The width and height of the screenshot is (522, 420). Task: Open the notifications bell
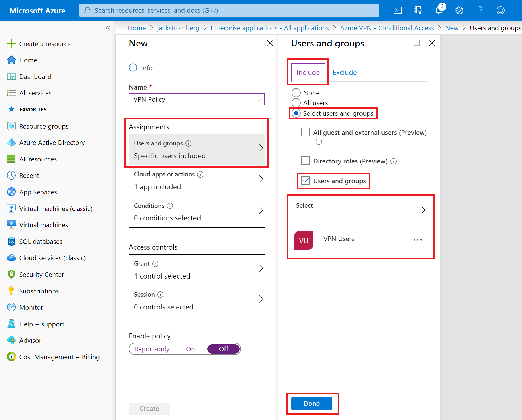click(x=438, y=11)
